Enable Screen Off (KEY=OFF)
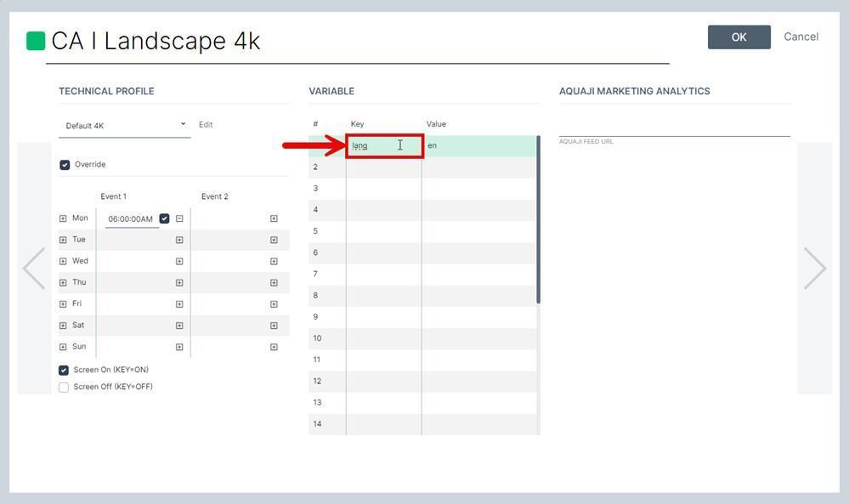This screenshot has width=849, height=504. tap(64, 387)
